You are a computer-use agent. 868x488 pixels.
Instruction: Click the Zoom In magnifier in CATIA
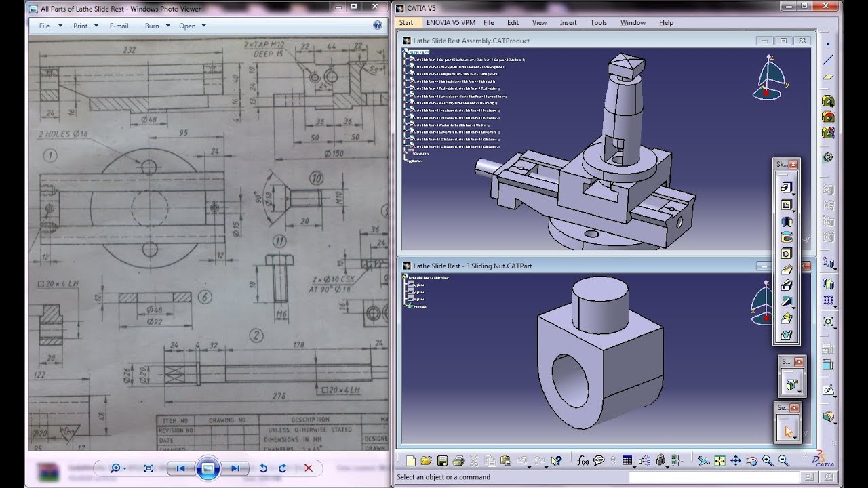768,461
